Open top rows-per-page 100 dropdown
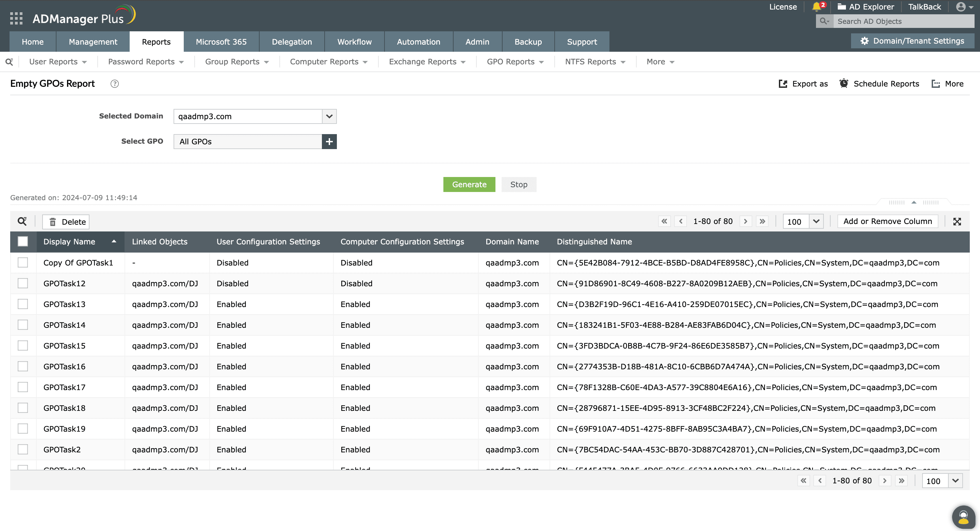The image size is (980, 531). (x=816, y=222)
